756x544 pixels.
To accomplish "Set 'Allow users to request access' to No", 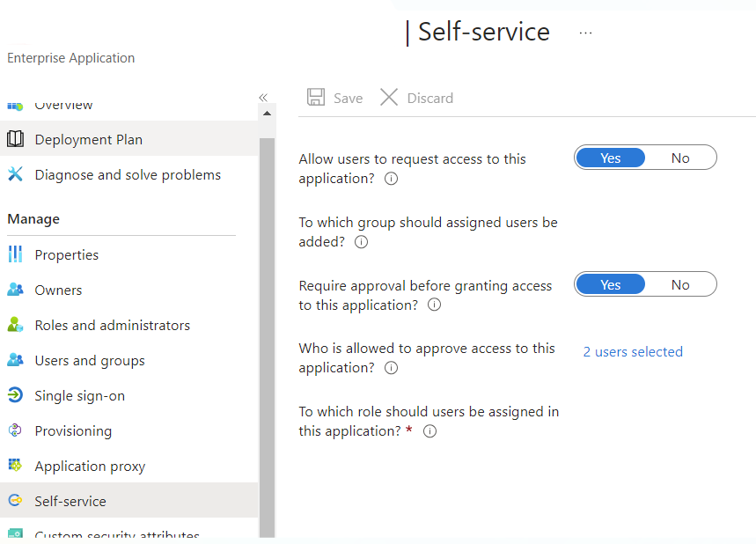I will click(x=680, y=158).
